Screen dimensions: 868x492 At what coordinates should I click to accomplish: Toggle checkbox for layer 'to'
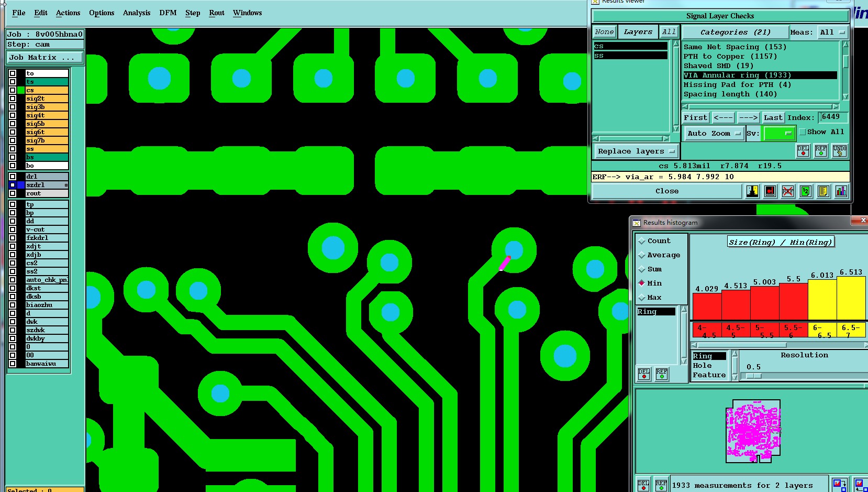(x=13, y=73)
